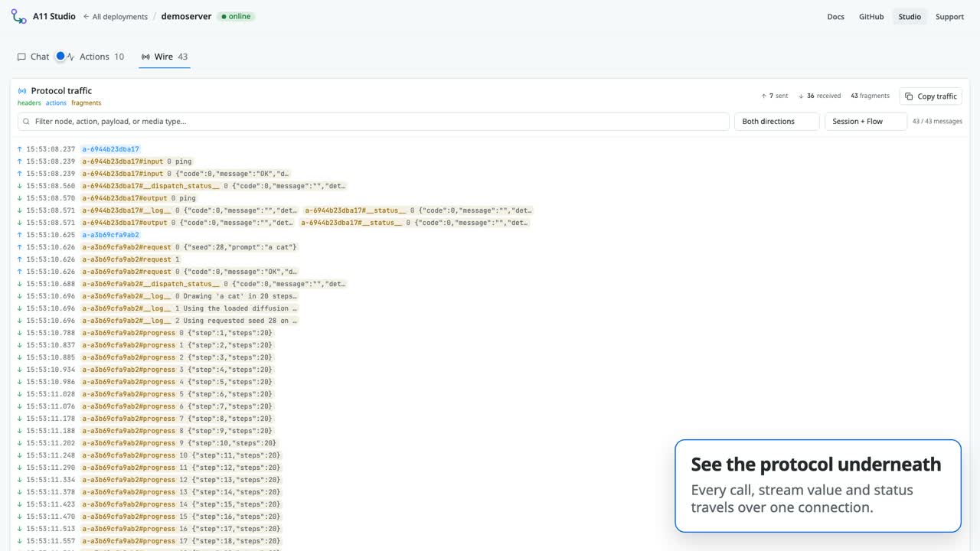Screen dimensions: 980x551
Task: Click the fragments legend label
Action: 87,103
